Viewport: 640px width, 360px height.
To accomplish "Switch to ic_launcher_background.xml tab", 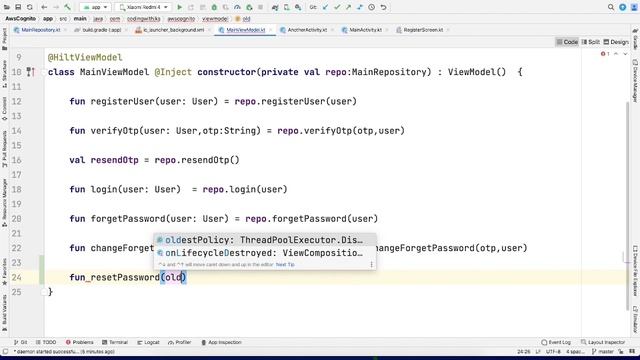I will click(x=170, y=30).
